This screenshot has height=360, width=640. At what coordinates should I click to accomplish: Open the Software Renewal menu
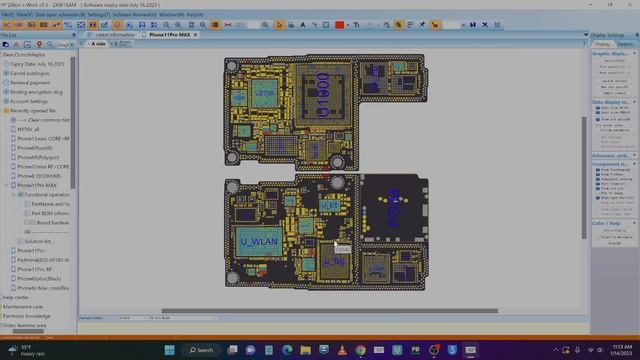coord(135,15)
